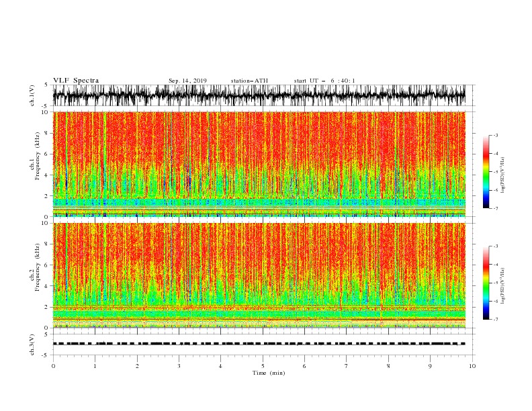This screenshot has height=411, width=532.
Task: Click the ch.1 PSD color scale bar
Action: tap(486, 172)
